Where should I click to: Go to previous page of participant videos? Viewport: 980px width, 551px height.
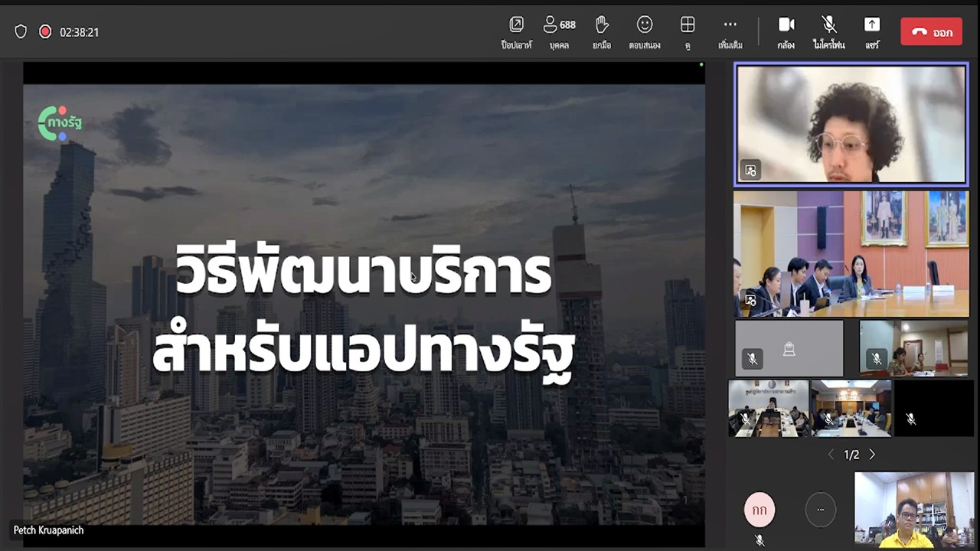coord(831,455)
